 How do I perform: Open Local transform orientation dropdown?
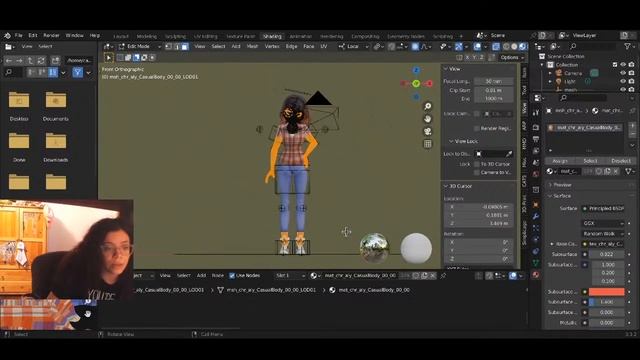pyautogui.click(x=353, y=47)
